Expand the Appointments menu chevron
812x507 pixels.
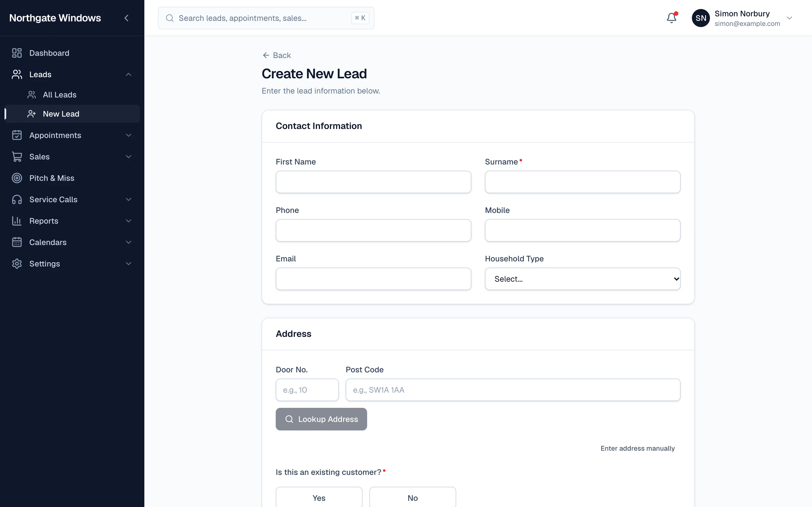point(129,135)
